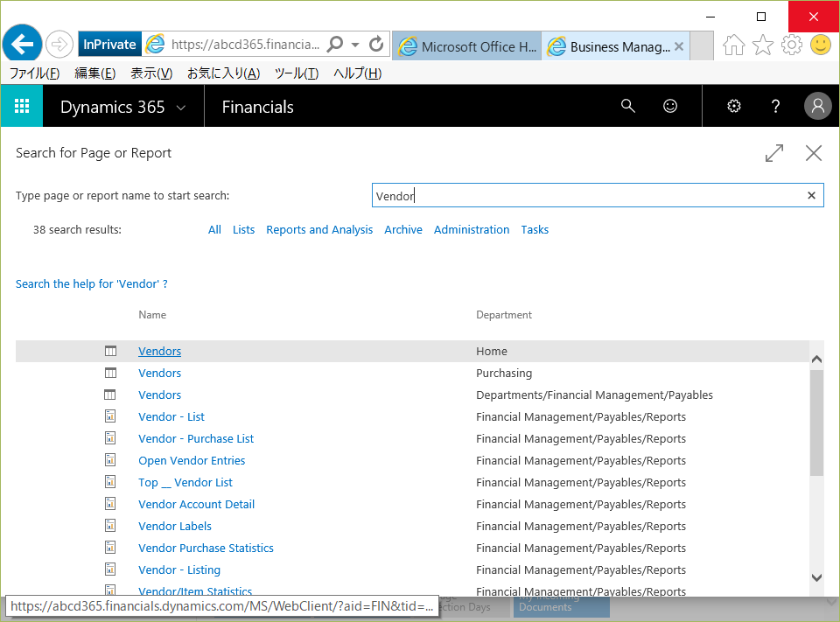This screenshot has height=622, width=840.
Task: Open the お気に入り(A) menu
Action: coord(223,73)
